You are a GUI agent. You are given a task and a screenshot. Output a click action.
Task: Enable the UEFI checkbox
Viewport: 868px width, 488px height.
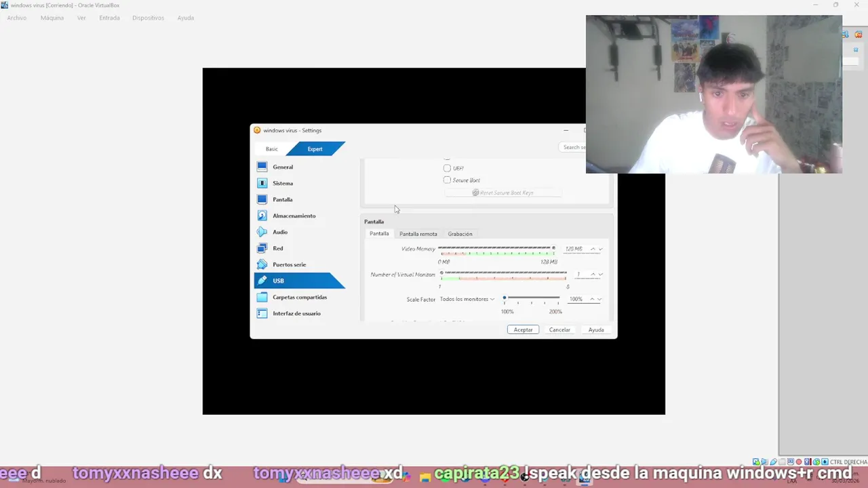click(447, 168)
